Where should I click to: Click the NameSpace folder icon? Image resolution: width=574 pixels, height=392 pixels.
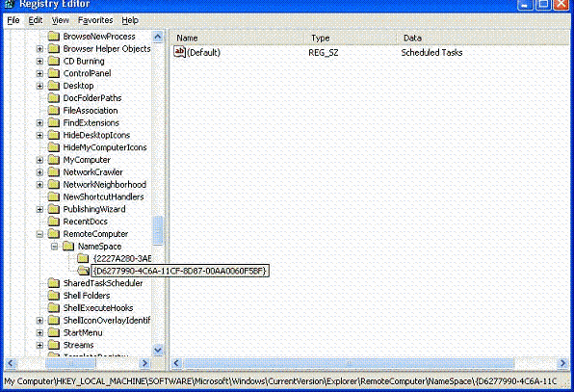click(68, 247)
